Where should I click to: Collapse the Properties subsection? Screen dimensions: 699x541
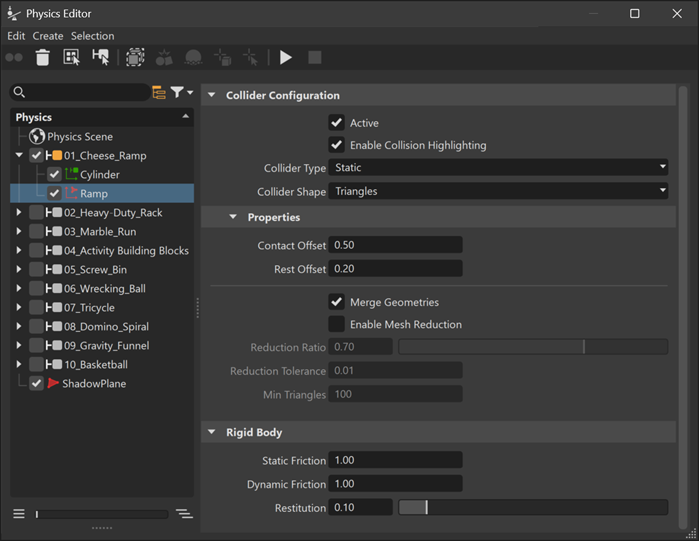coord(233,217)
